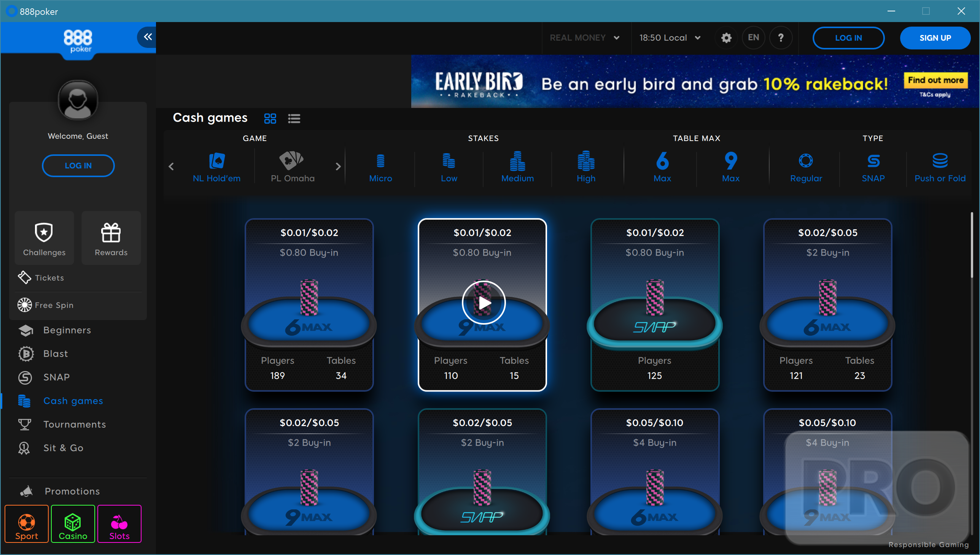
Task: Open Sport button with ball icon
Action: (x=27, y=524)
